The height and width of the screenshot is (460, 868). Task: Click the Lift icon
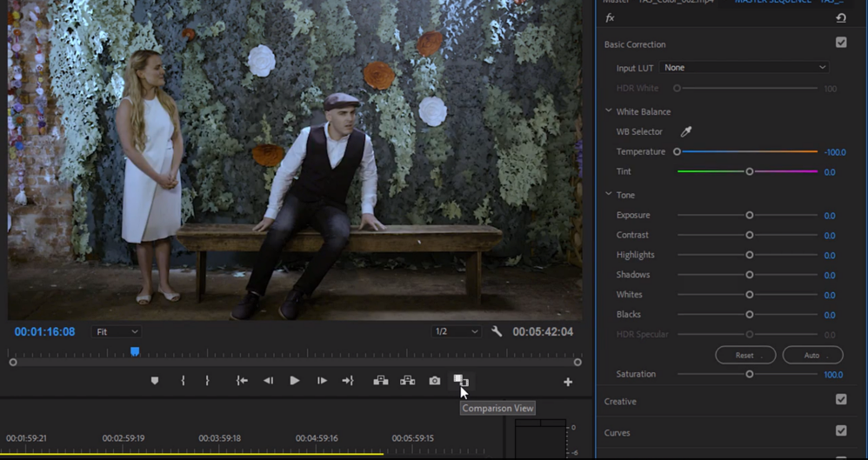click(381, 381)
